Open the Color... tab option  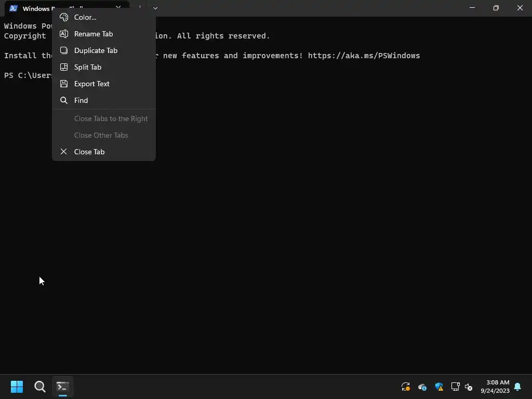pos(104,17)
